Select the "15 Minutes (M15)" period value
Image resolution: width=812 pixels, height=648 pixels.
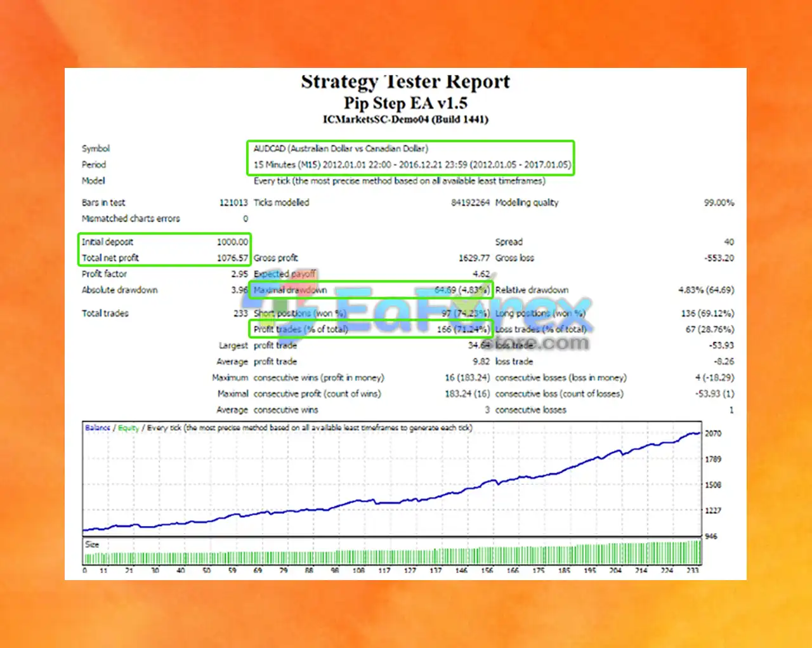287,164
